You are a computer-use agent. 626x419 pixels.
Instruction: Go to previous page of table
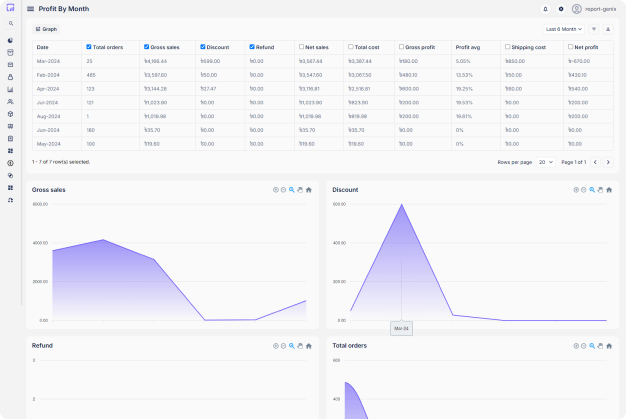595,162
